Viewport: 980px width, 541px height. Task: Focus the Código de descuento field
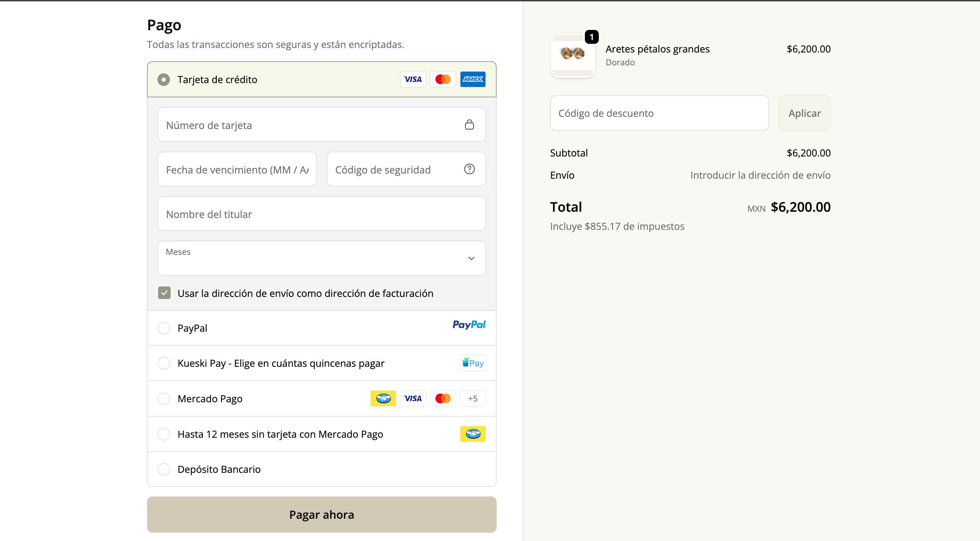[659, 113]
